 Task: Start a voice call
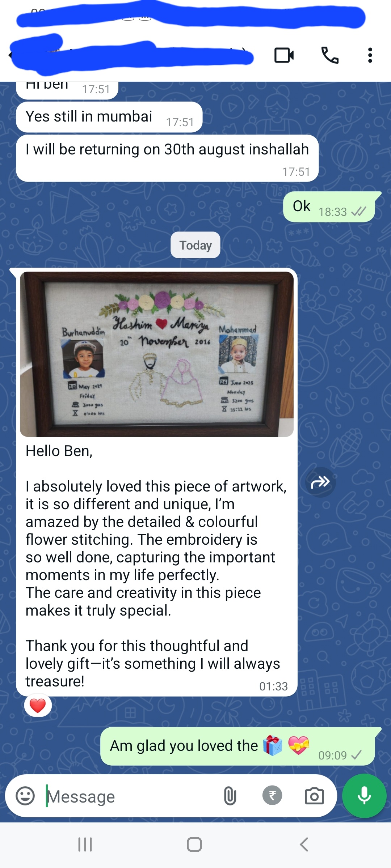click(x=330, y=55)
